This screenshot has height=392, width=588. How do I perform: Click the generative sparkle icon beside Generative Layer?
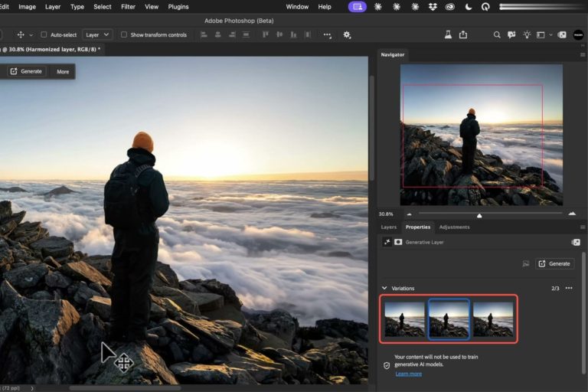387,242
